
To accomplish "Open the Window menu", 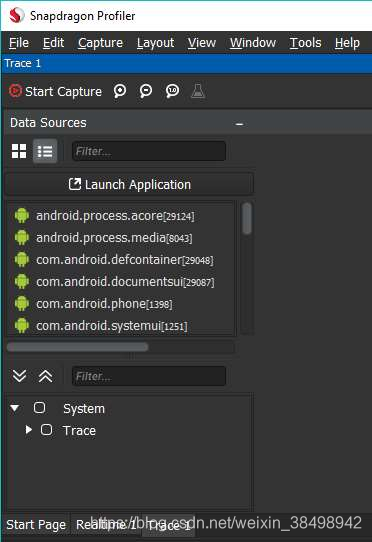I will [x=253, y=43].
